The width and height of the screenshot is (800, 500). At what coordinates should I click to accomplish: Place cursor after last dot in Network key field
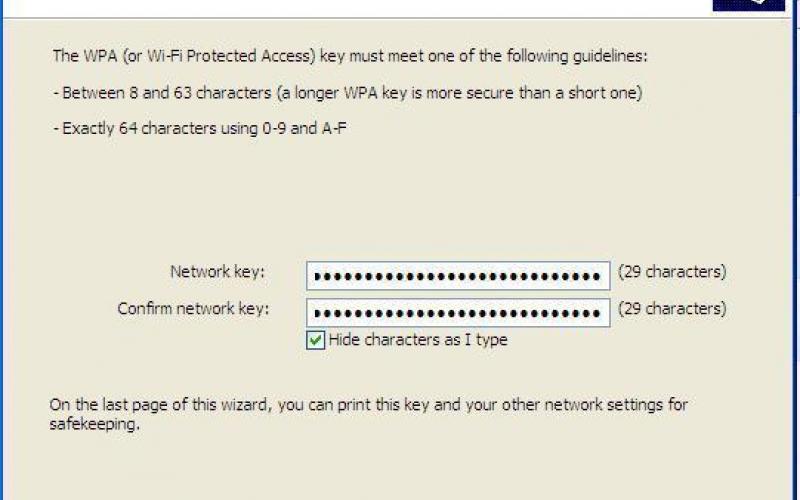coord(602,275)
